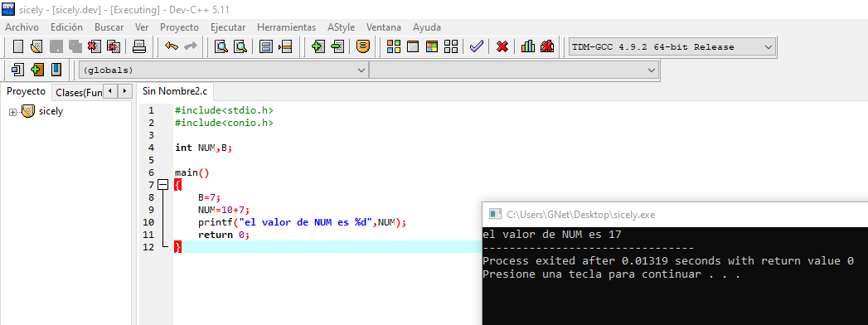Open the Ejecutar menu
This screenshot has width=868, height=325.
coord(228,27)
